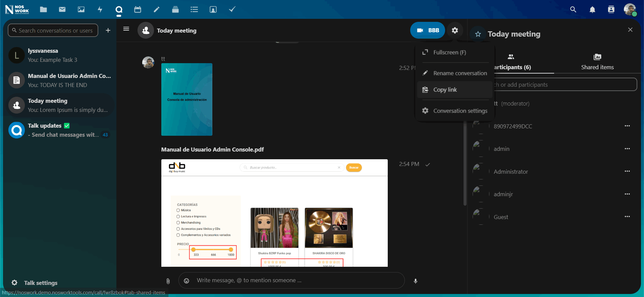
Task: Open the PDF cover thumbnail preview
Action: [187, 99]
